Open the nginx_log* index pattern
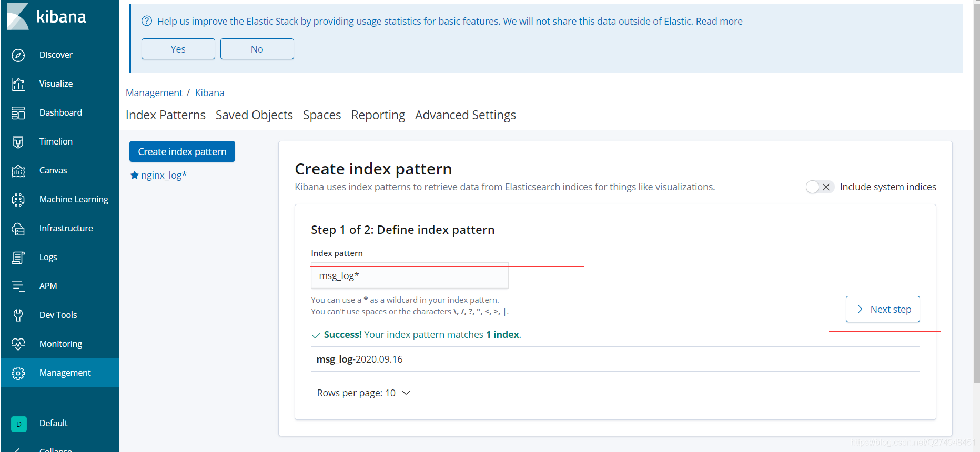The width and height of the screenshot is (980, 452). [164, 175]
